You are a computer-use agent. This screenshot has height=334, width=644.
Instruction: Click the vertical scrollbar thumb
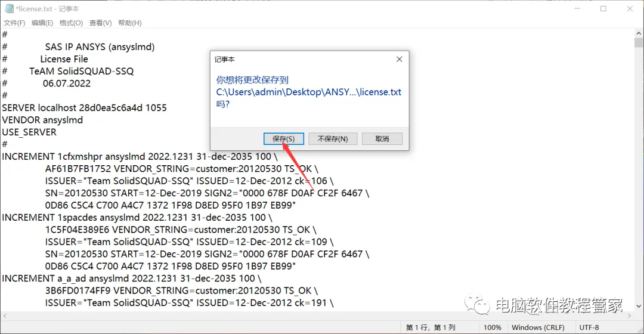(x=639, y=43)
